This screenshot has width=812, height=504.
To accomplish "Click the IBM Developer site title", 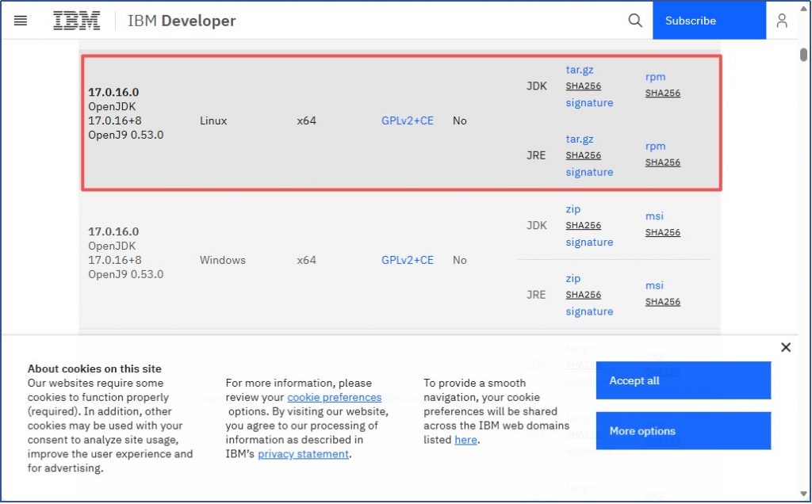I will pos(182,21).
